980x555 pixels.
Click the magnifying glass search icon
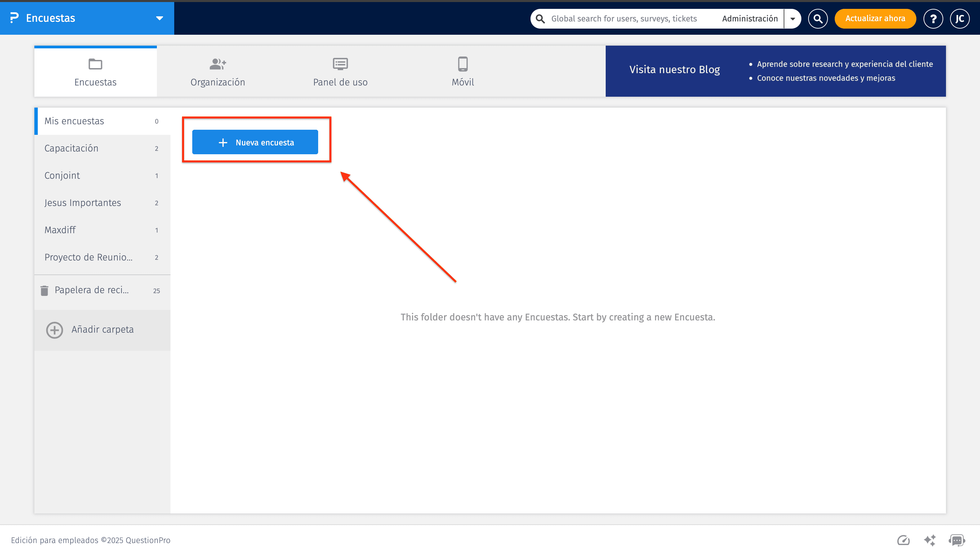coord(818,18)
